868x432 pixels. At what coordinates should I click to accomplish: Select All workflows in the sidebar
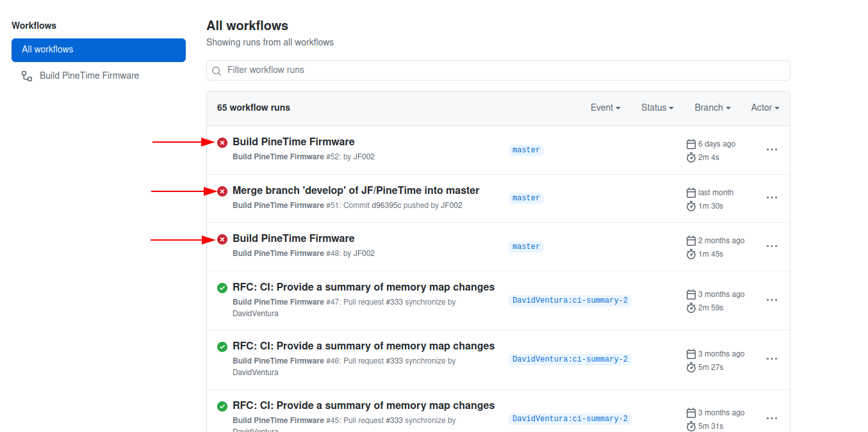pyautogui.click(x=99, y=50)
